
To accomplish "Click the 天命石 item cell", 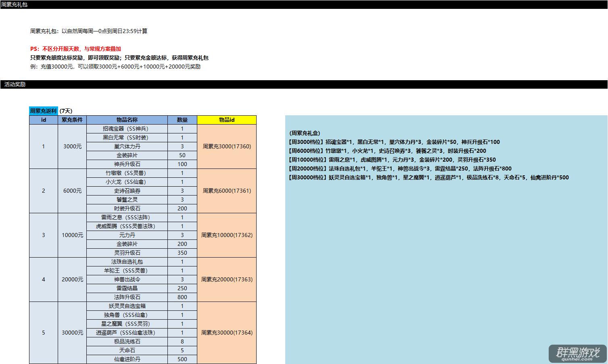I will 127,350.
